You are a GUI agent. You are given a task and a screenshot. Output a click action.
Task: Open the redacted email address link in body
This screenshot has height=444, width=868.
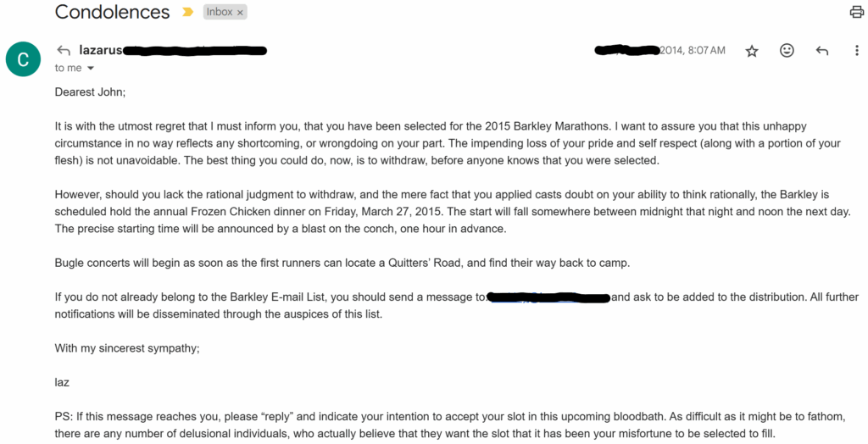[x=548, y=298]
